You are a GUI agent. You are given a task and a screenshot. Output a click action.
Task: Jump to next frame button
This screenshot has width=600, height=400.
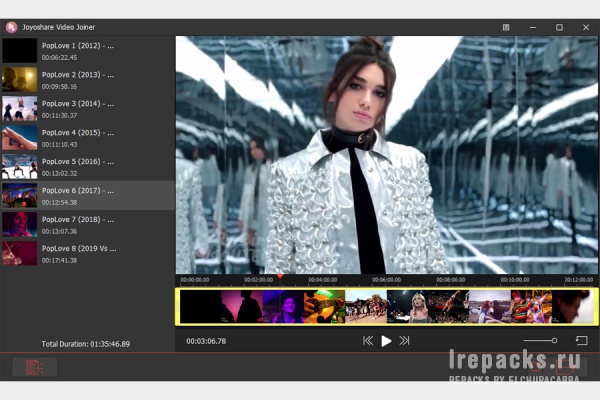point(404,341)
